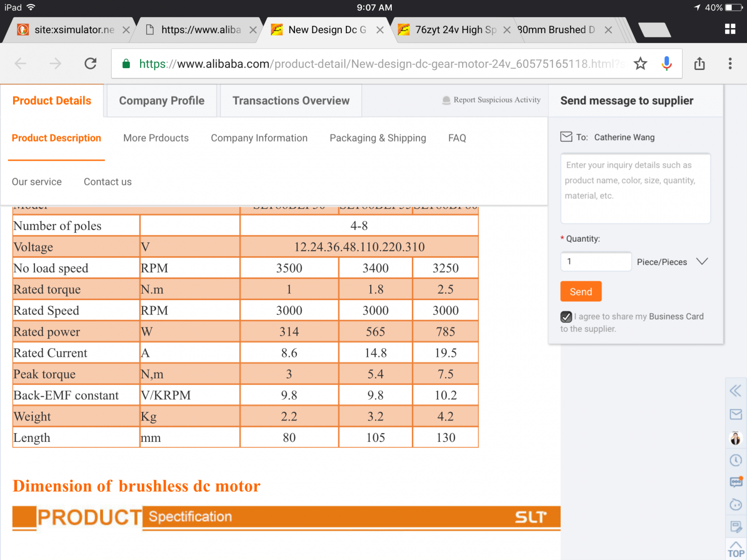Image resolution: width=747 pixels, height=560 pixels.
Task: Click the PRODUCT Specification banner image
Action: (x=286, y=518)
